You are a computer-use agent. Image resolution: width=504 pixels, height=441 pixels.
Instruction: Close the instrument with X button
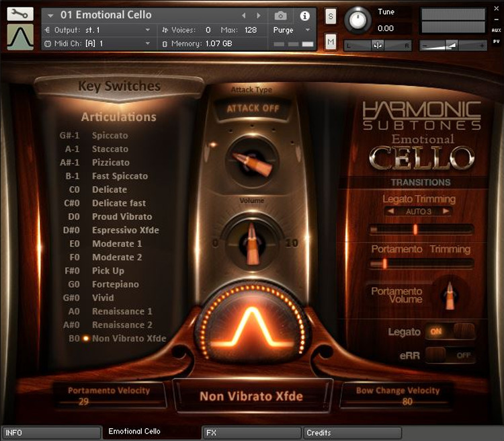tap(497, 9)
